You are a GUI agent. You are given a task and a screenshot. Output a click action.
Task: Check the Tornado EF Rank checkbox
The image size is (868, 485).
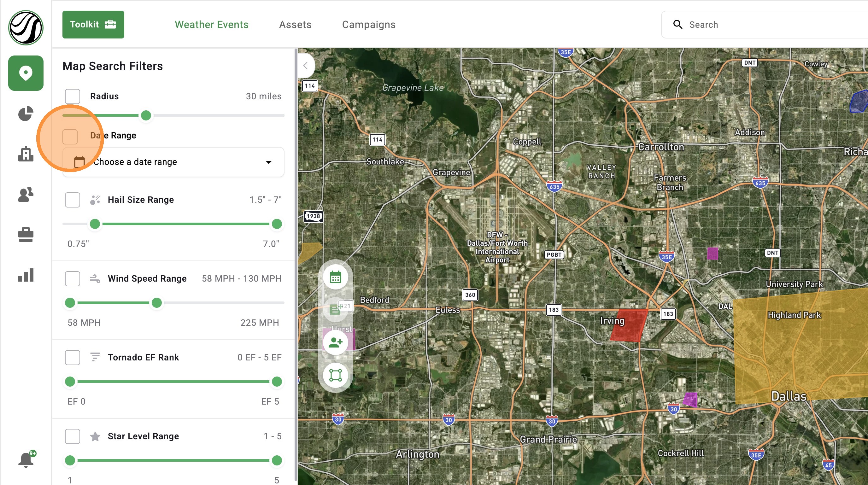coord(73,357)
